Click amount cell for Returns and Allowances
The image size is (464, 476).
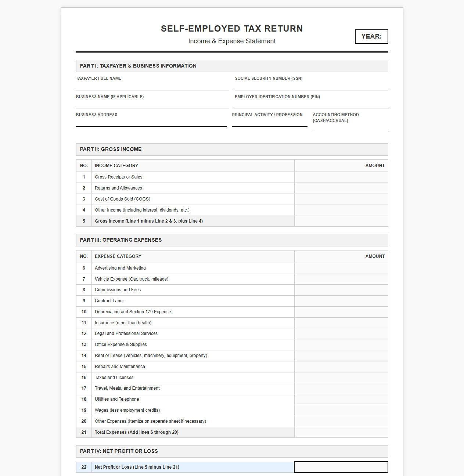(341, 188)
